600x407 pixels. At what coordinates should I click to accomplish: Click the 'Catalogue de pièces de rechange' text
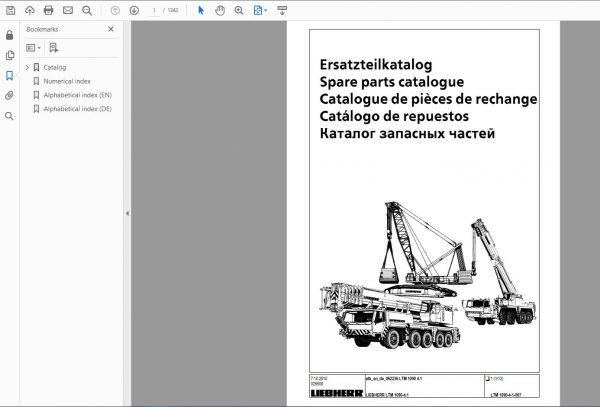tap(428, 99)
